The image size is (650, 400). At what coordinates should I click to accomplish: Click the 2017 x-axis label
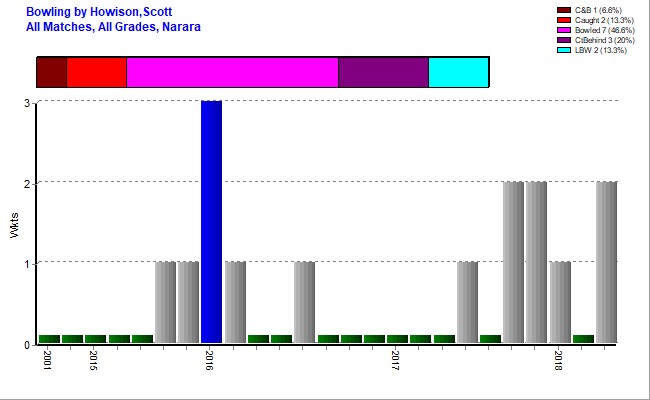(395, 360)
